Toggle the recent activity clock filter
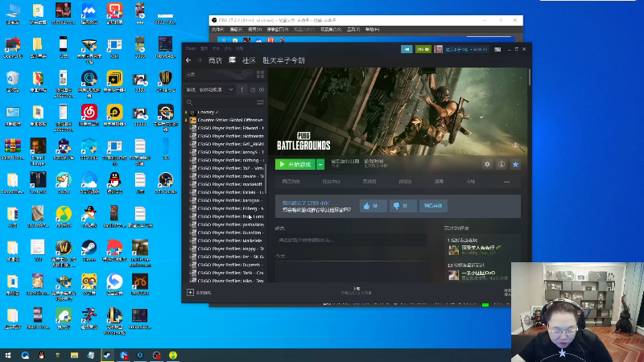Viewport: 644px width, 362px height. 253,90
